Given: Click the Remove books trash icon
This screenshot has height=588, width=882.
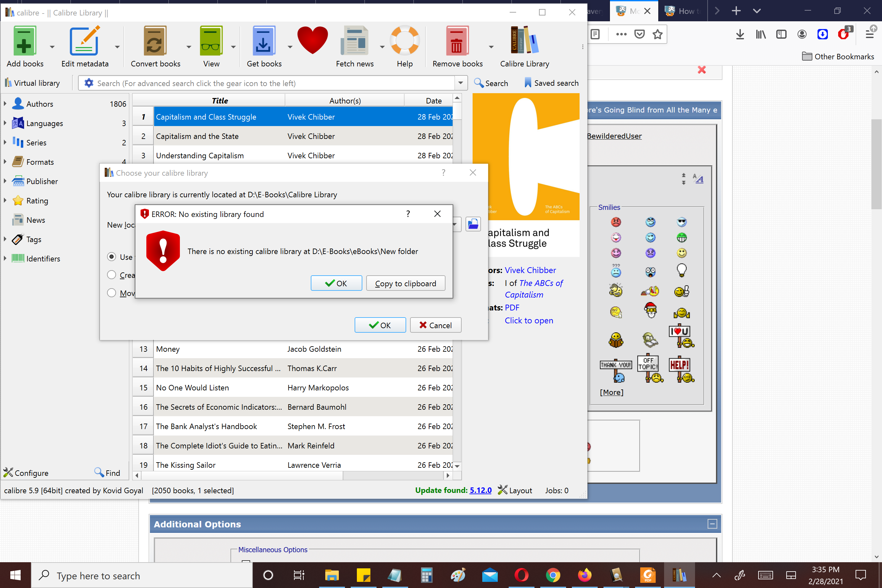Looking at the screenshot, I should click(x=457, y=41).
